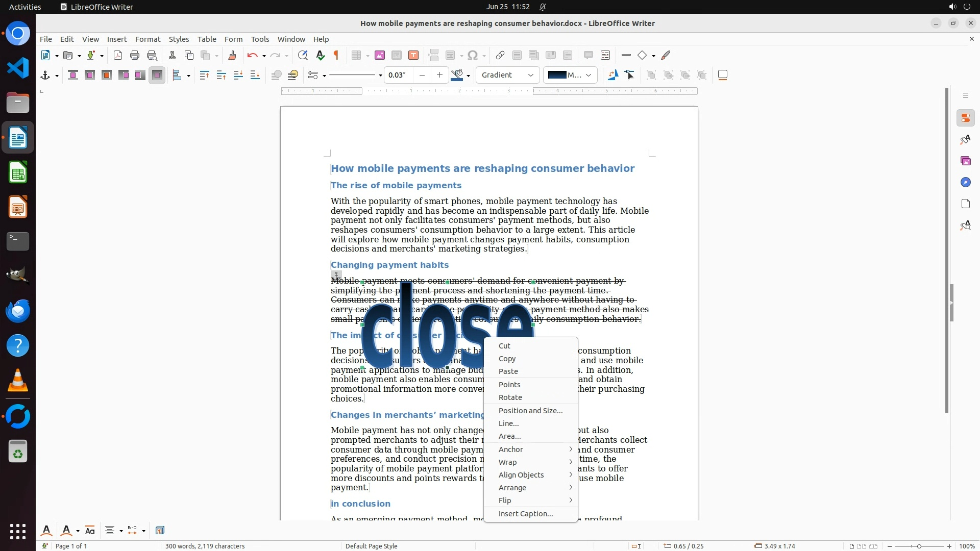This screenshot has height=551, width=980.
Task: Open the Styles panel in sidebar
Action: coord(965,140)
